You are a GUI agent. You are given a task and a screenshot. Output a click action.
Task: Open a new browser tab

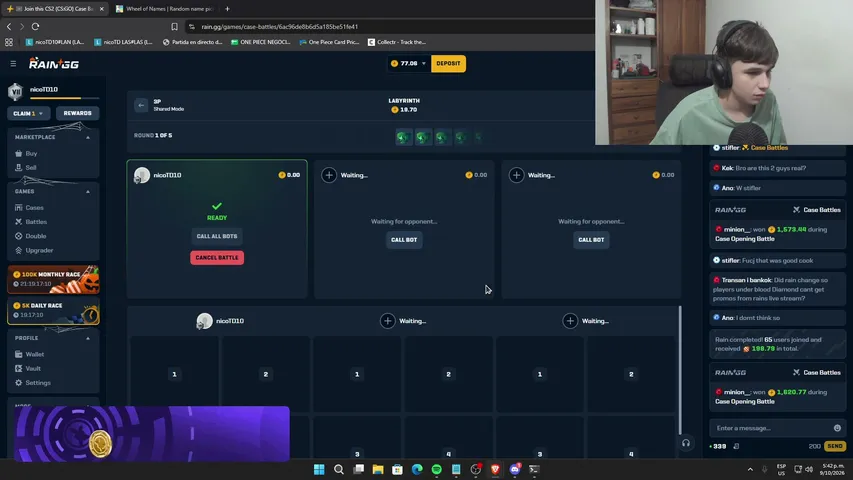[x=227, y=9]
